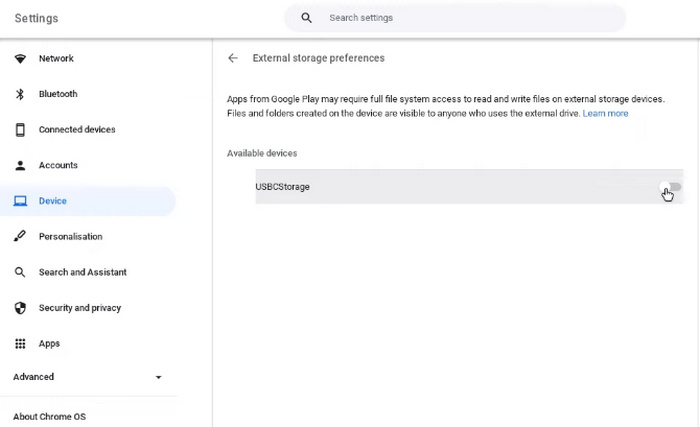Click the search magnifier icon in top bar
Screen dimensions: 700x427
click(306, 18)
